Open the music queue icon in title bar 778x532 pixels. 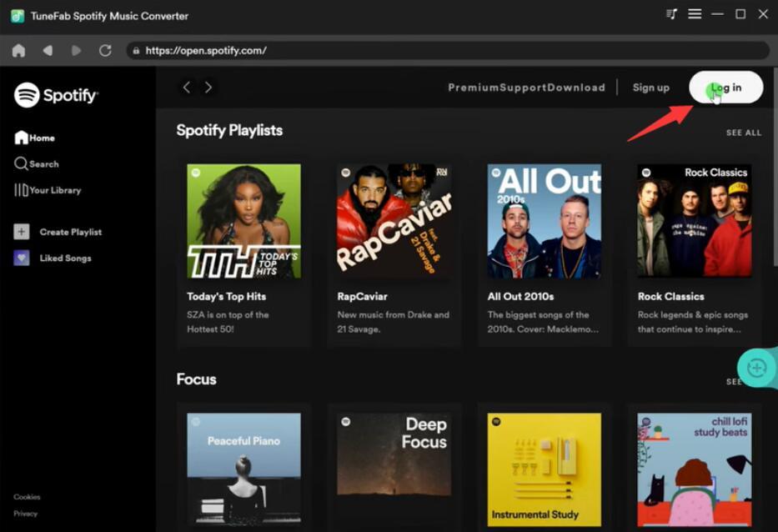point(671,14)
